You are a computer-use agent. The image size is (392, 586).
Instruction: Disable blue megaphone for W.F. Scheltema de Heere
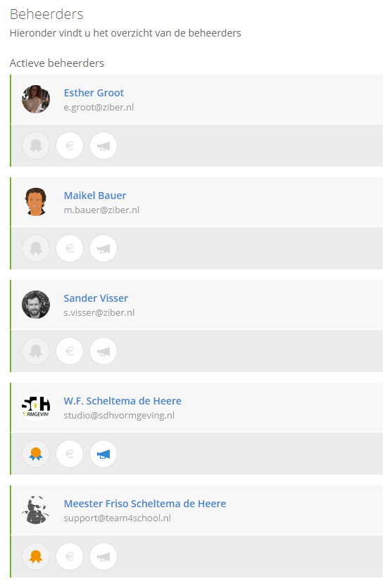click(x=103, y=454)
